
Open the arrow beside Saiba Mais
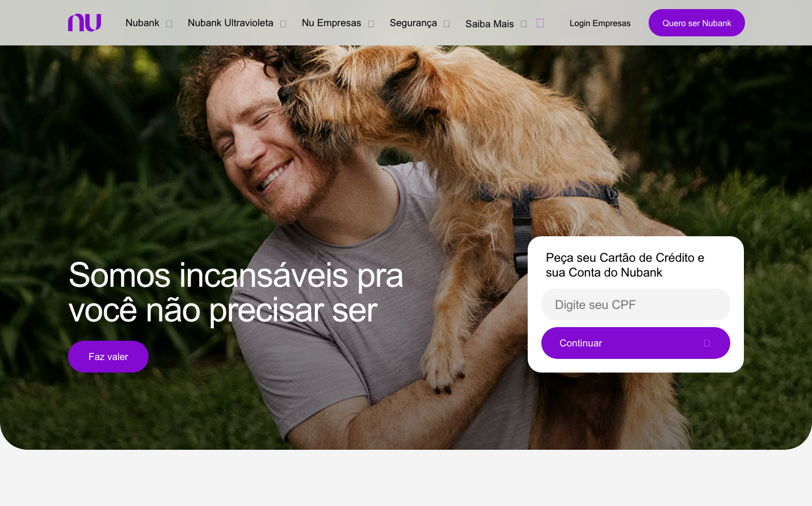[524, 24]
